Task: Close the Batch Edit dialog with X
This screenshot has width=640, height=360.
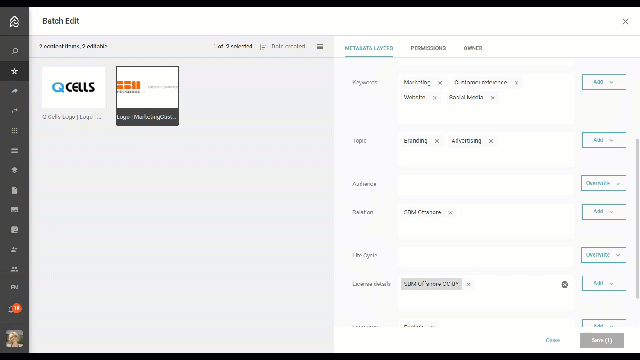Action: click(x=625, y=21)
